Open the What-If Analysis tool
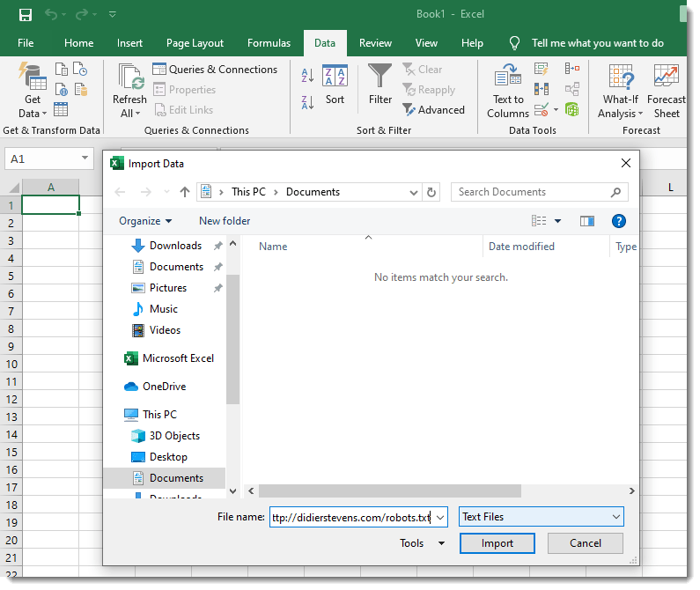 point(621,91)
